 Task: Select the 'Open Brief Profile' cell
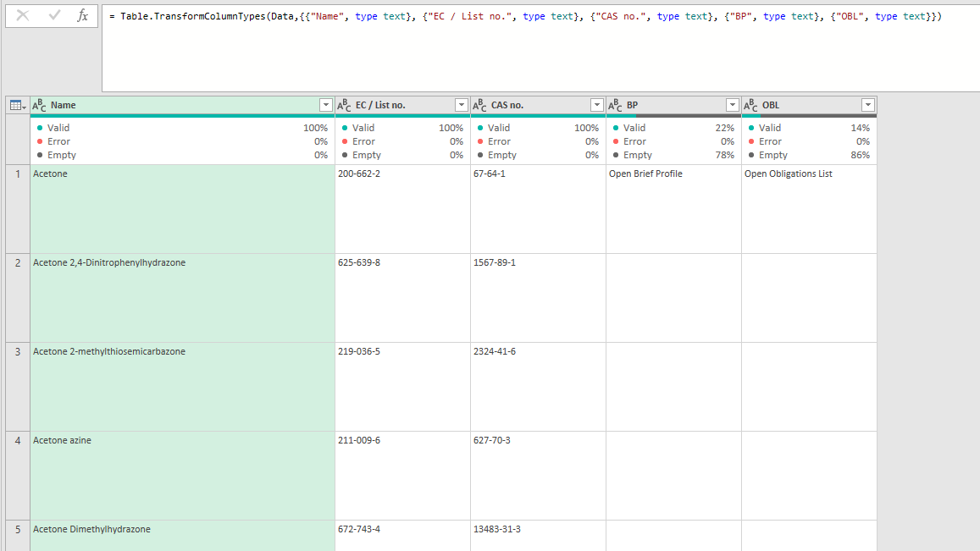pos(673,209)
